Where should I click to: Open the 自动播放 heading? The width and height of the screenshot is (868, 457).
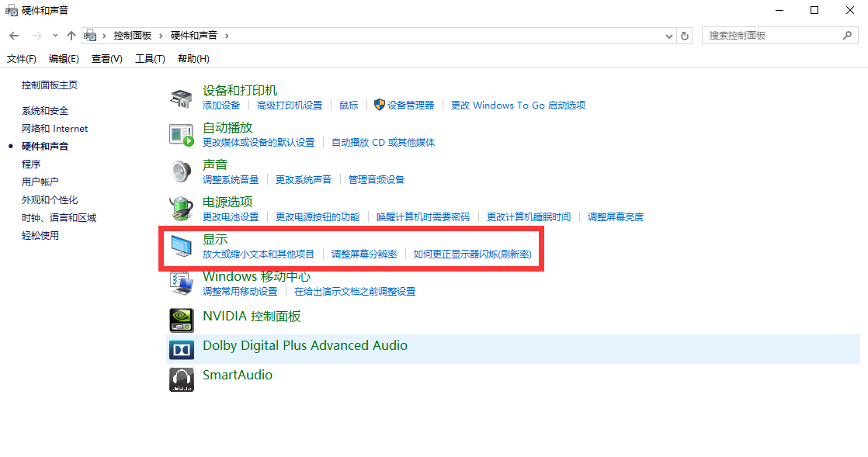pos(227,127)
